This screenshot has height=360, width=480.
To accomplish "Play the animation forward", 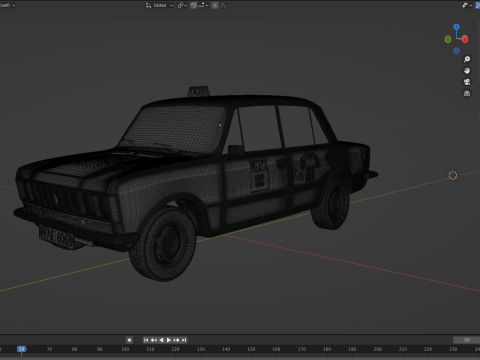I will point(169,340).
